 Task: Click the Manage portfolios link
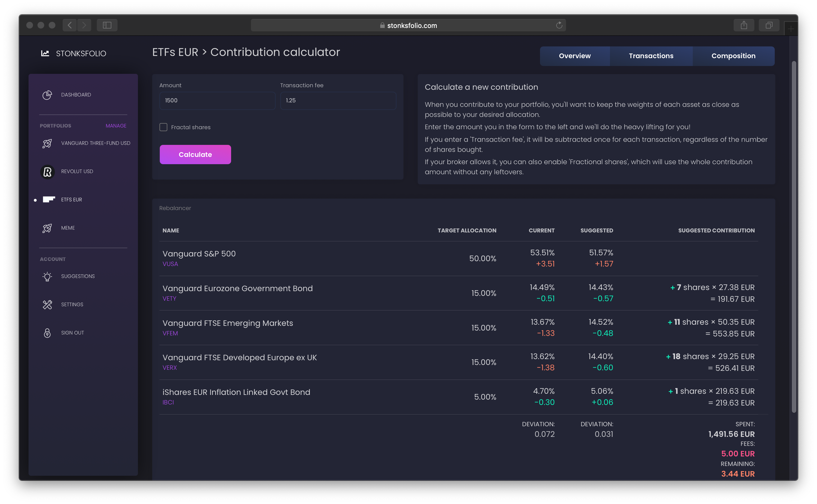coord(116,126)
